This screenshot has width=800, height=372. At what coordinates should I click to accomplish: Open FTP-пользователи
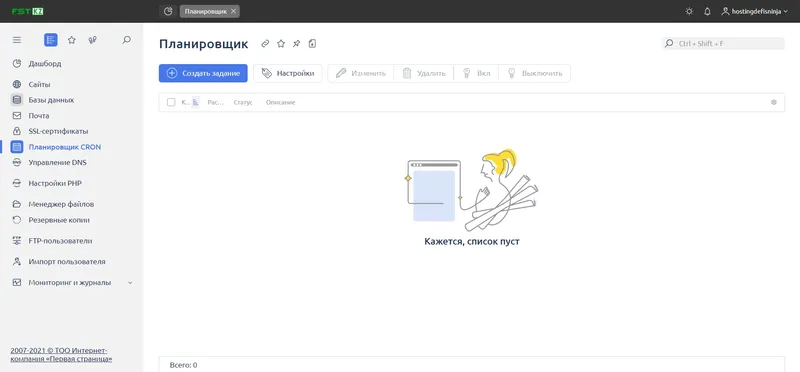[x=60, y=241]
